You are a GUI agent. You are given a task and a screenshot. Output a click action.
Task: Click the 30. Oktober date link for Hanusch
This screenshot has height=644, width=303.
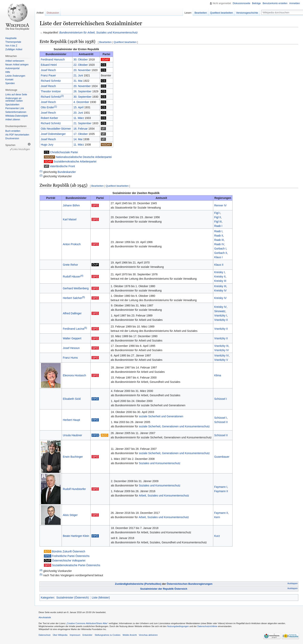pos(81,59)
